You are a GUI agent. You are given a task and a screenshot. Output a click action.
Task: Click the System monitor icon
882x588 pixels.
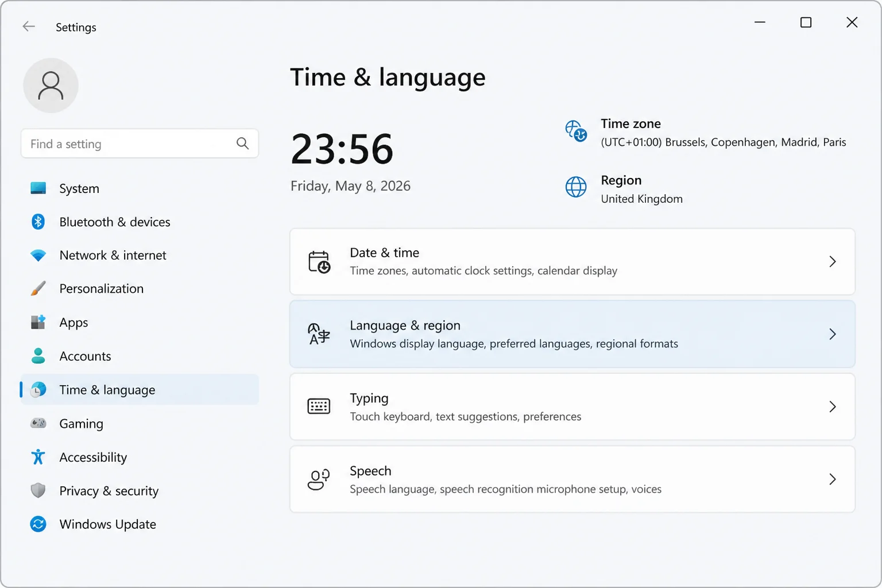[38, 188]
